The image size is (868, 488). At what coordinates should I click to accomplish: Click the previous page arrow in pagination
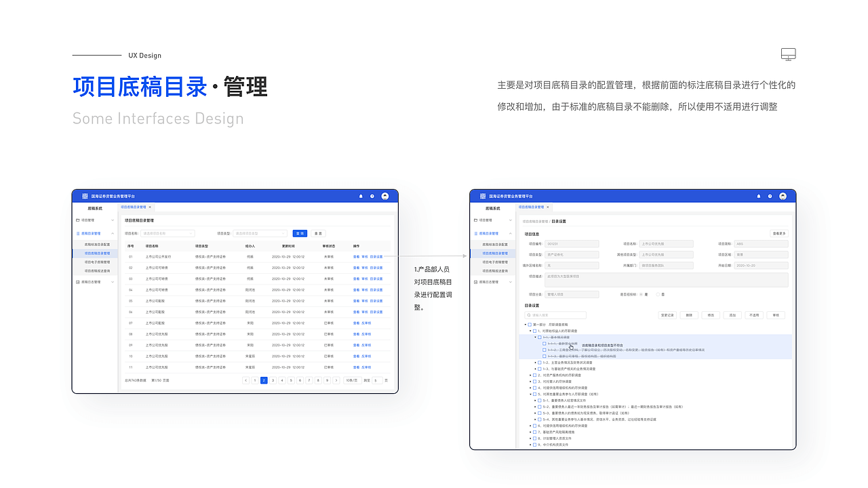click(x=245, y=380)
